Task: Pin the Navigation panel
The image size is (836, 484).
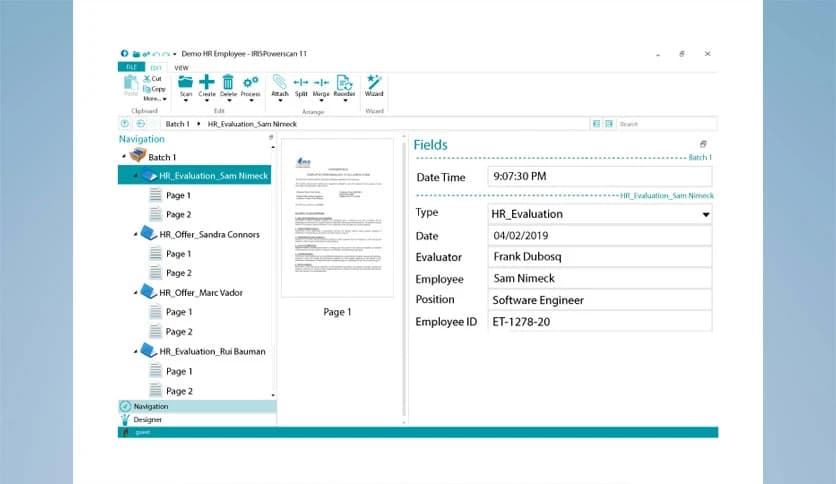Action: pos(271,138)
